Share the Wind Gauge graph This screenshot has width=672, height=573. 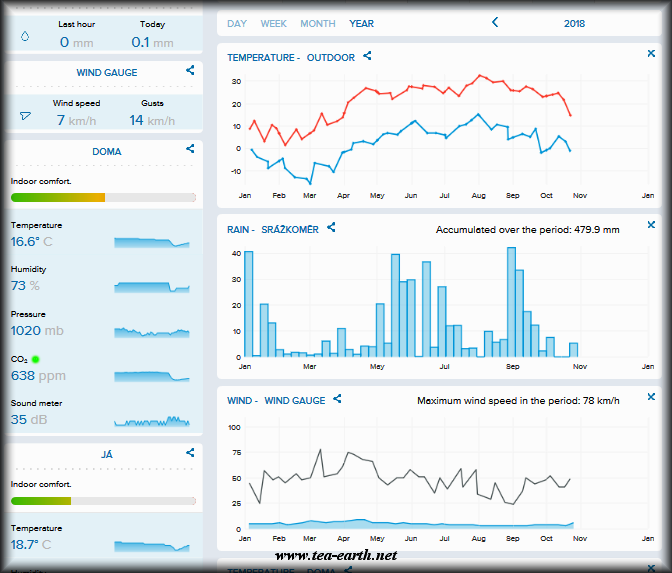click(x=338, y=400)
